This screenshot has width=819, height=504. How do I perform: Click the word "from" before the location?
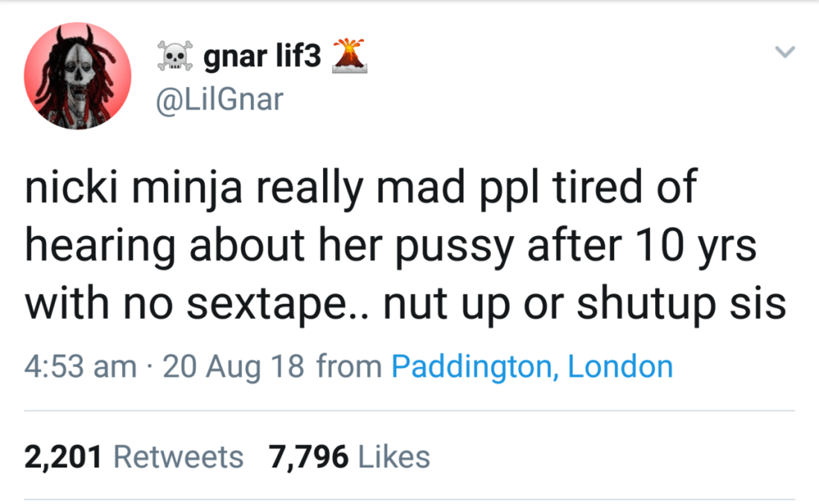tap(349, 366)
